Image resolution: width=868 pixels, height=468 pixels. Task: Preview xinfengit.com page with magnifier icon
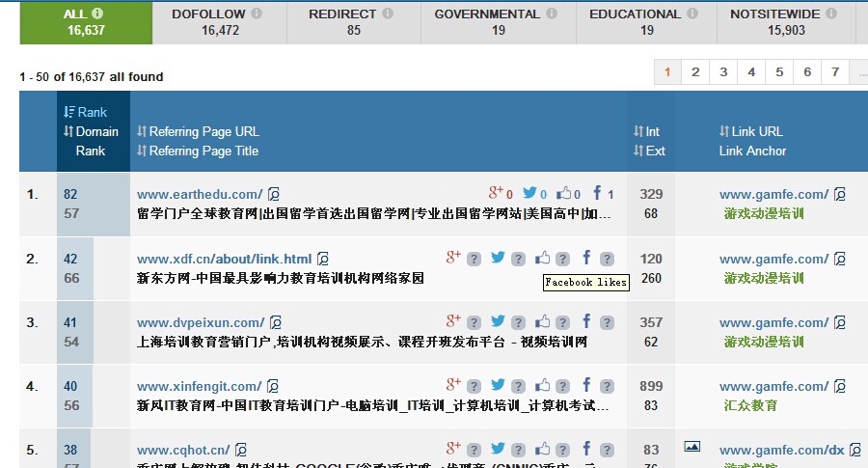tap(272, 386)
